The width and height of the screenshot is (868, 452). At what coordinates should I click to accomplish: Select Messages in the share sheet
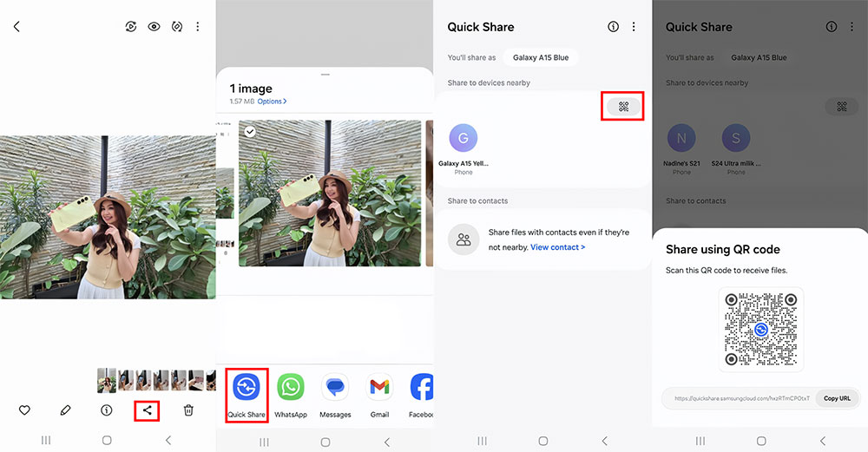[x=335, y=387]
